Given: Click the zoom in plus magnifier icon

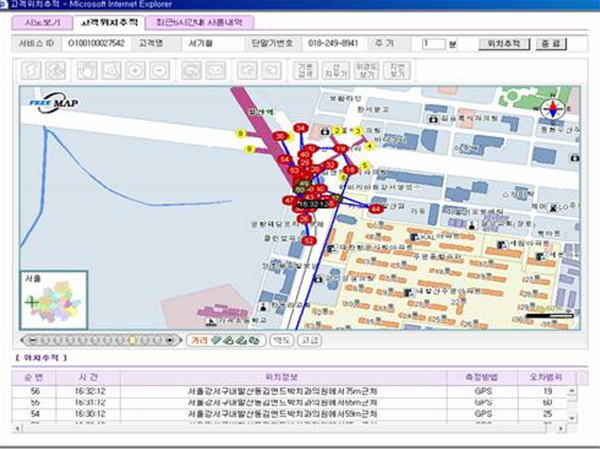Looking at the screenshot, I should (x=134, y=71).
